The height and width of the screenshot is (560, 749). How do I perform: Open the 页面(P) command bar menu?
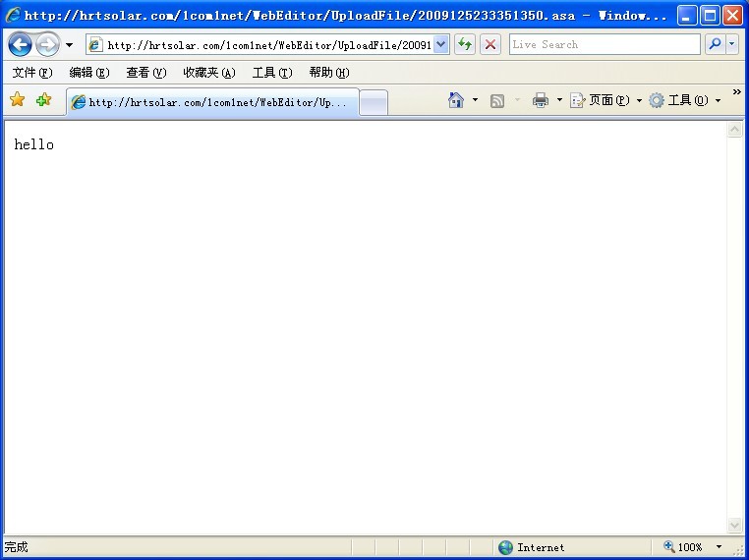[605, 100]
